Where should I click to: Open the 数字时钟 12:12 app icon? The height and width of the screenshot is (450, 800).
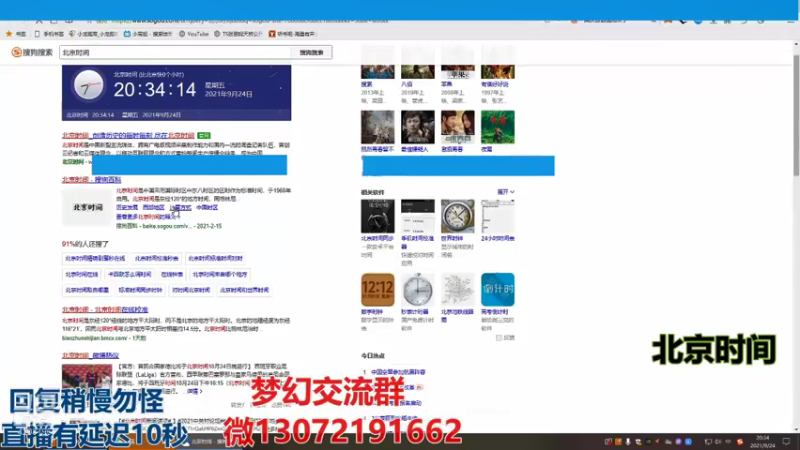coord(378,289)
